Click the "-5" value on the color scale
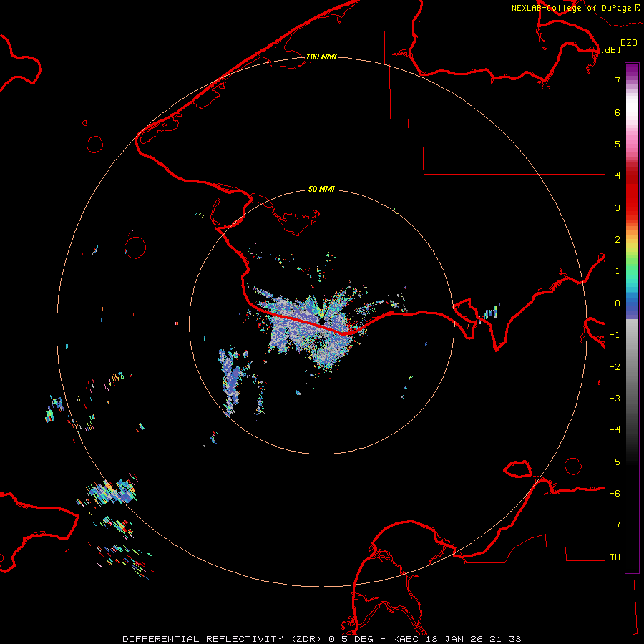 click(615, 462)
